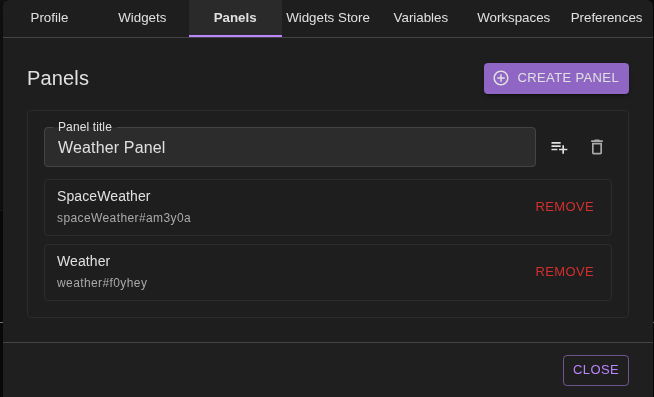Screen dimensions: 654x397
Task: Click the add widget to panel icon
Action: [559, 147]
